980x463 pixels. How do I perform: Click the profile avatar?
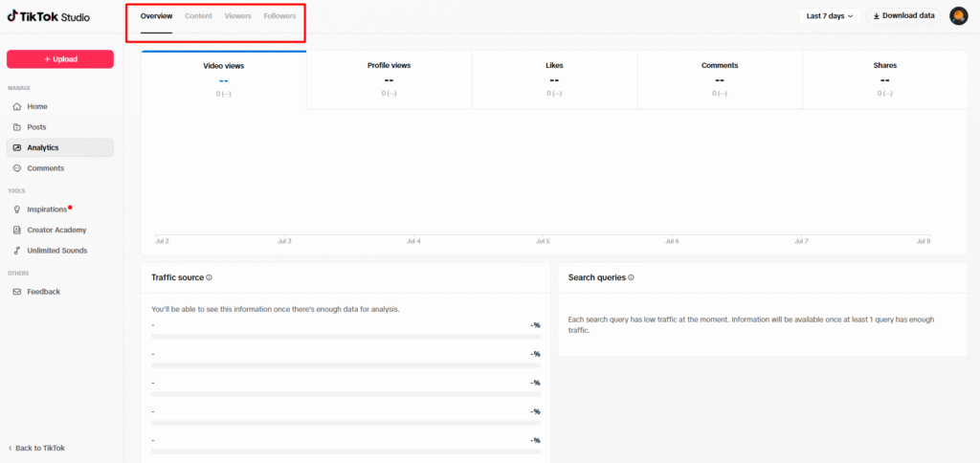[x=958, y=16]
